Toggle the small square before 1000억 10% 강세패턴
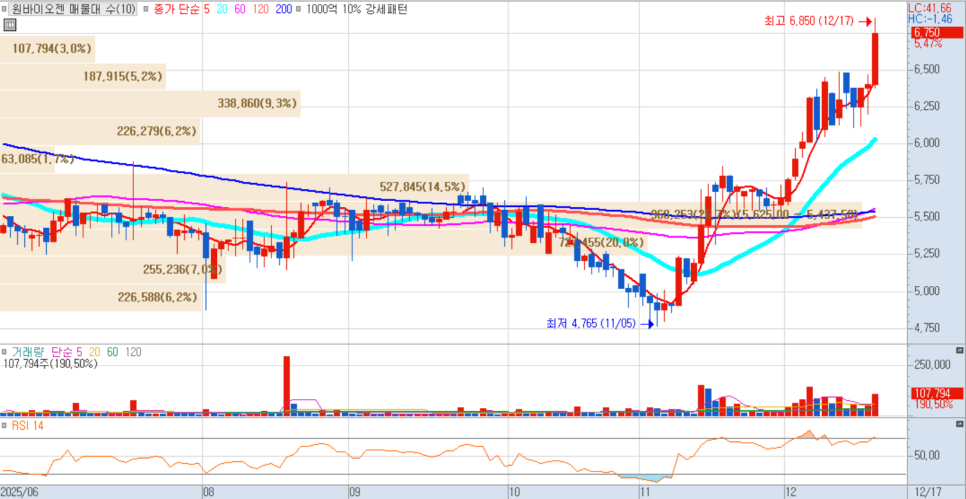 pyautogui.click(x=299, y=9)
